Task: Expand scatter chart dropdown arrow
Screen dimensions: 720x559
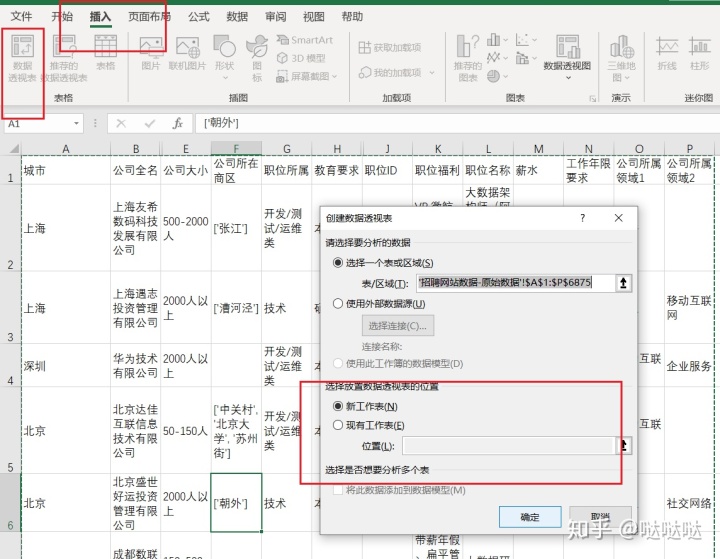Action: click(534, 40)
